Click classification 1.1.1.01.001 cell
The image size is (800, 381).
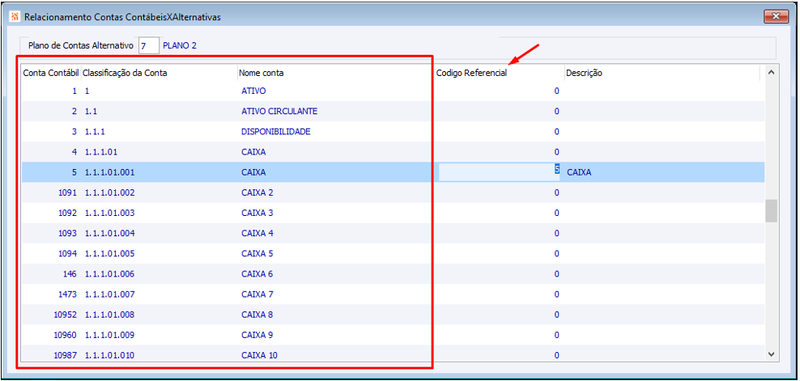click(110, 172)
